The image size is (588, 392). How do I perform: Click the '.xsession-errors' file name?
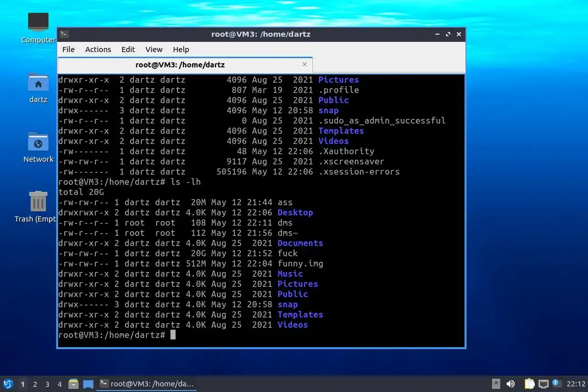click(359, 172)
